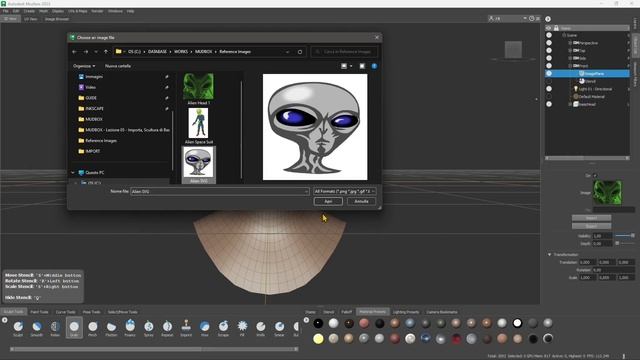640x360 pixels.
Task: Open the view mode options dropdown
Action: coord(351,66)
